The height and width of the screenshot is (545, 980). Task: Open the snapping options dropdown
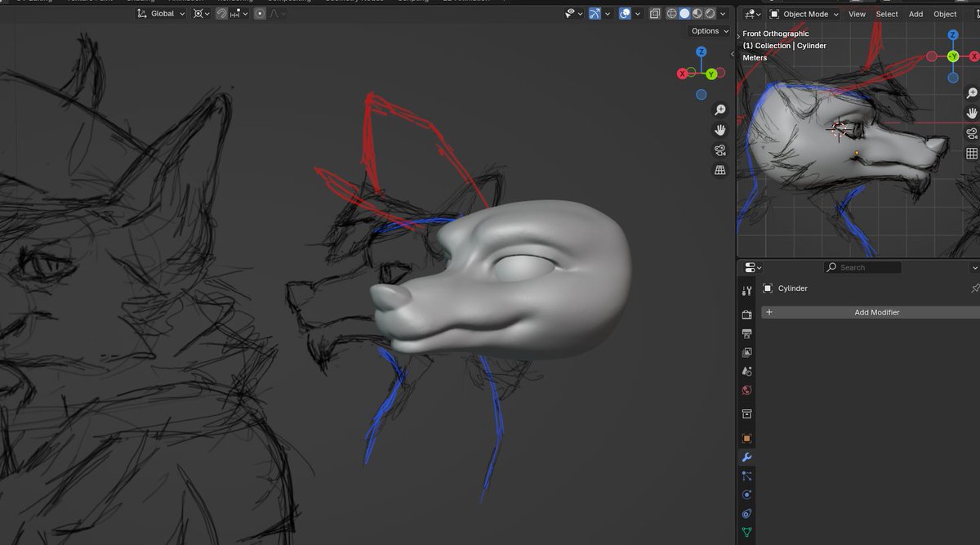coord(239,14)
